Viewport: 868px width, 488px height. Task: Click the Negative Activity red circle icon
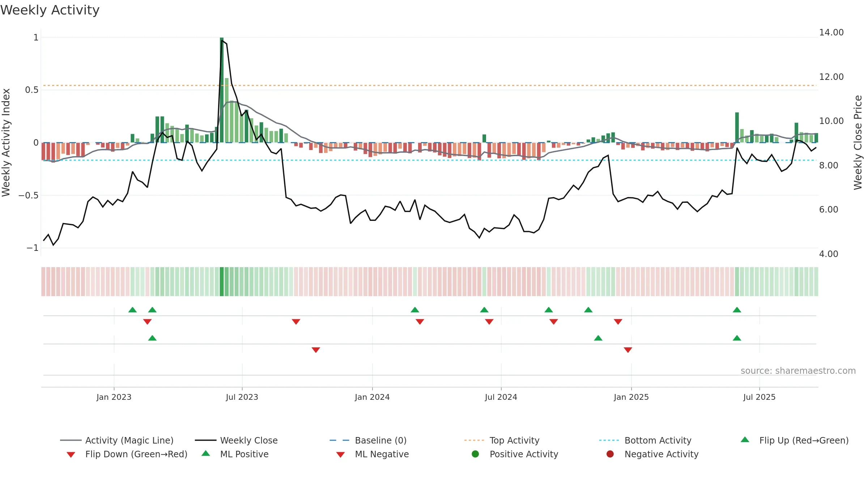click(610, 454)
